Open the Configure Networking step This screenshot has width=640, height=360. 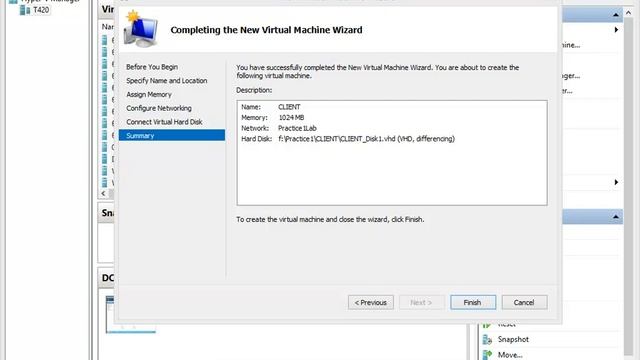159,108
